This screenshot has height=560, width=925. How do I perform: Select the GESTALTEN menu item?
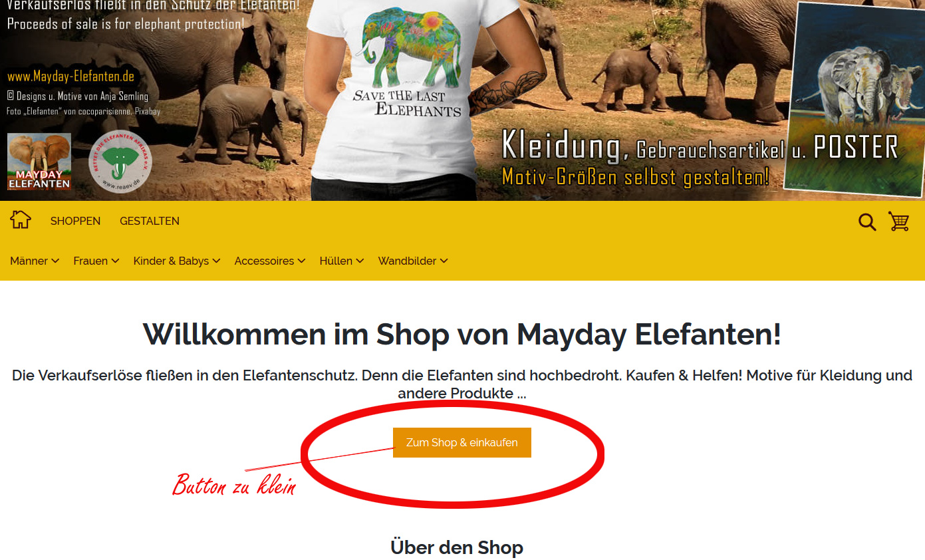tap(150, 221)
